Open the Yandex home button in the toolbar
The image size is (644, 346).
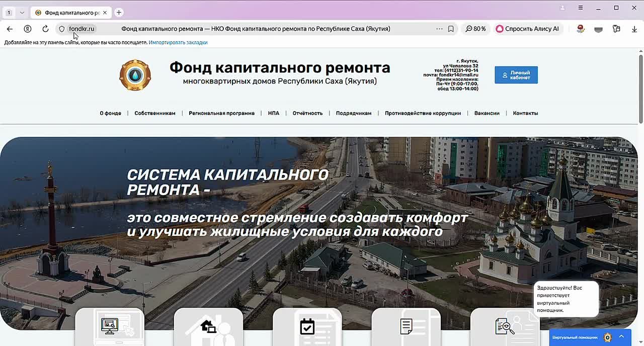tap(28, 29)
